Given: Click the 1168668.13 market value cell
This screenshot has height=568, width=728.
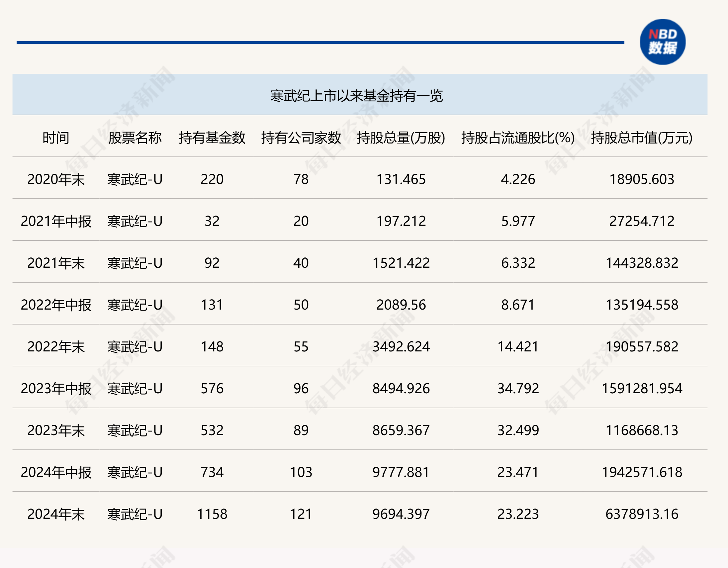Looking at the screenshot, I should click(x=642, y=430).
